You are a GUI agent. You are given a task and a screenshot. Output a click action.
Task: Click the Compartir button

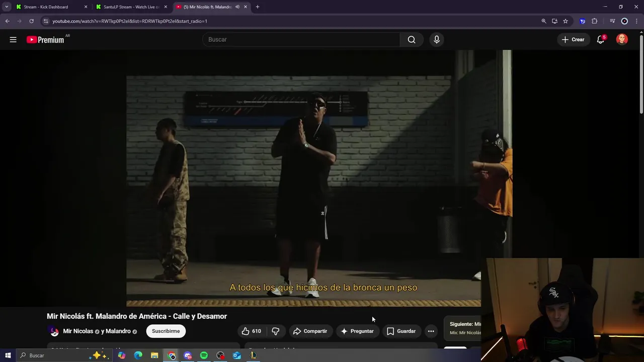(x=310, y=331)
